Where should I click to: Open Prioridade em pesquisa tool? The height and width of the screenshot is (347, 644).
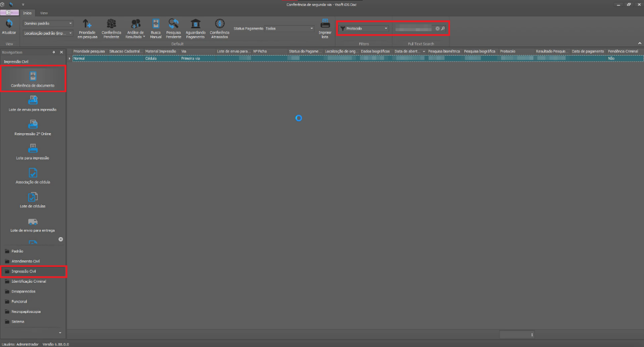[x=87, y=24]
